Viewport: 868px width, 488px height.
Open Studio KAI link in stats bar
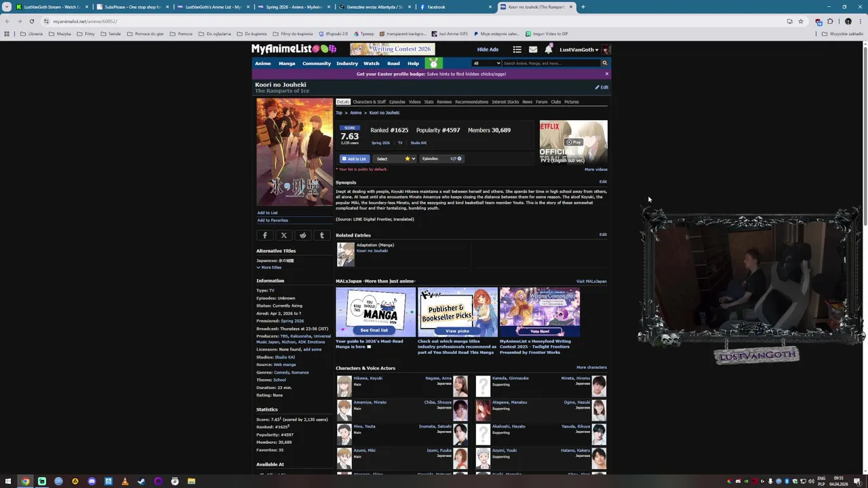click(418, 143)
